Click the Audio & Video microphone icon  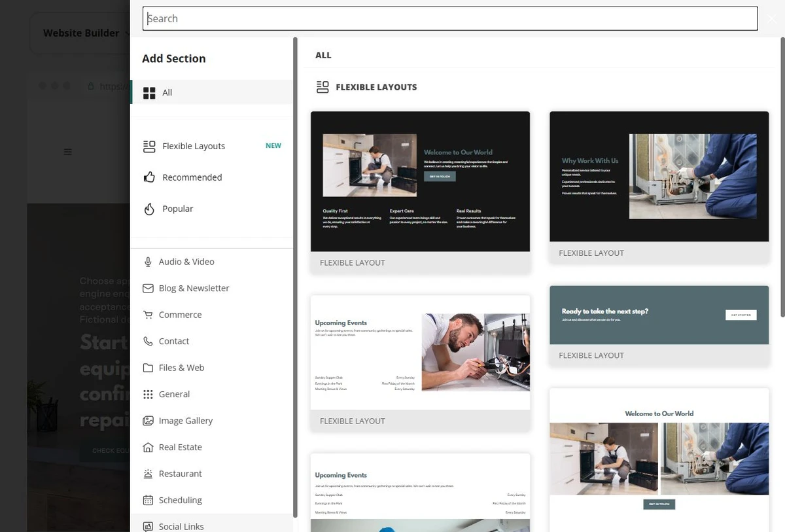[x=148, y=262]
